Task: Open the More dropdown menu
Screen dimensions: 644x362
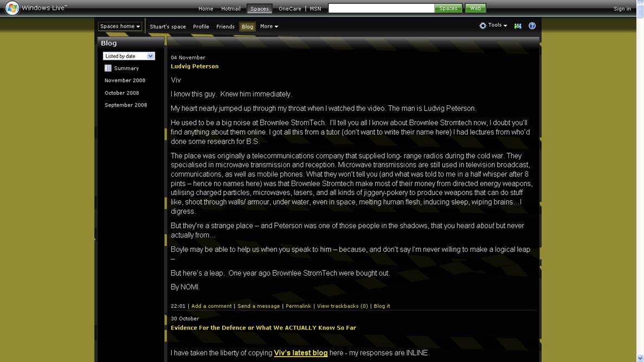Action: 269,27
